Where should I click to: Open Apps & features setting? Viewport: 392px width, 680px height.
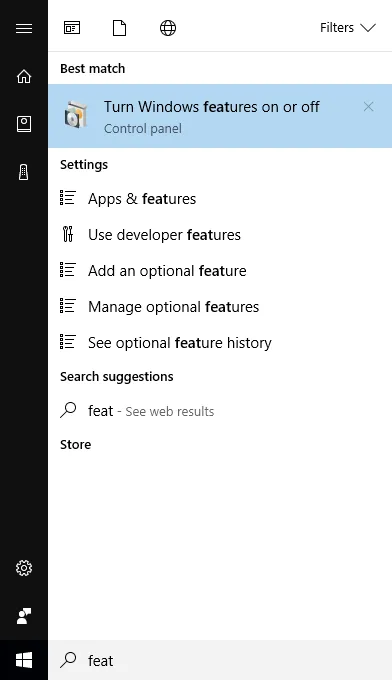pos(220,199)
